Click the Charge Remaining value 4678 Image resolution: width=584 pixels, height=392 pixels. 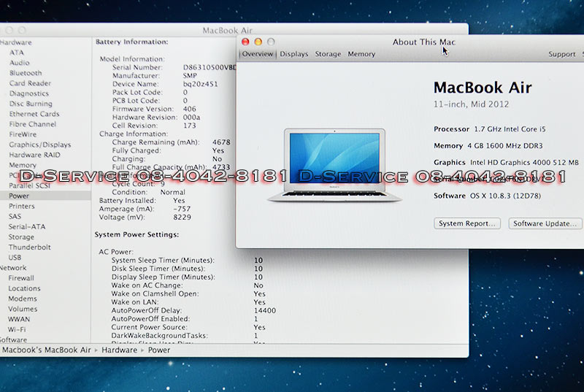coord(221,142)
